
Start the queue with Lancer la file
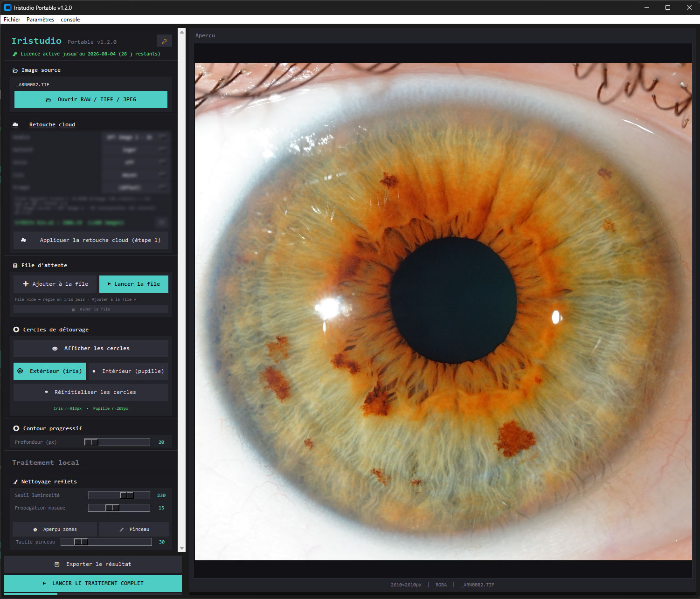click(x=134, y=284)
